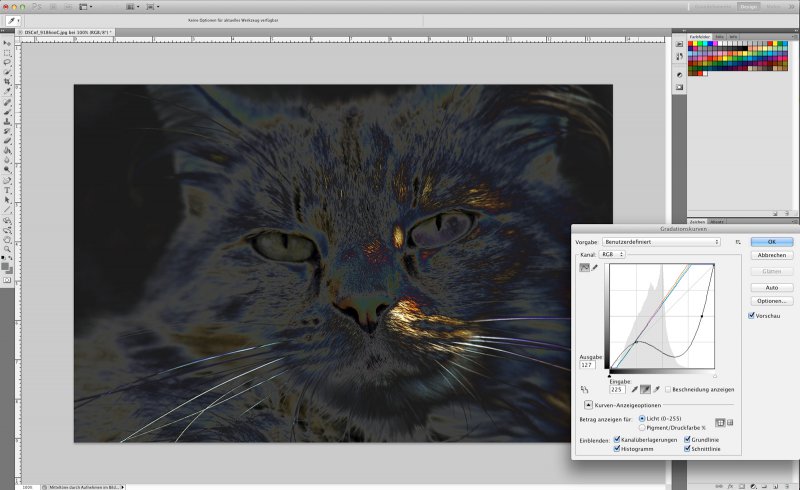
Task: Select the DSCat jpg document tab
Action: pos(66,32)
